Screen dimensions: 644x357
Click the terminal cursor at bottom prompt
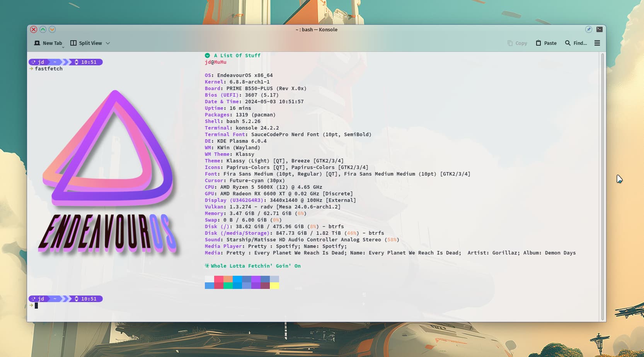(36, 306)
